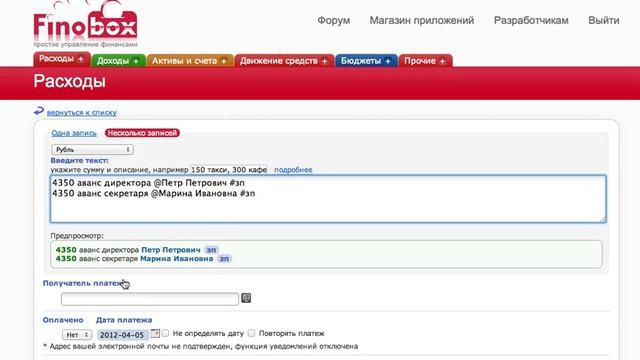Click Марина Ивановна in preview

[176, 259]
